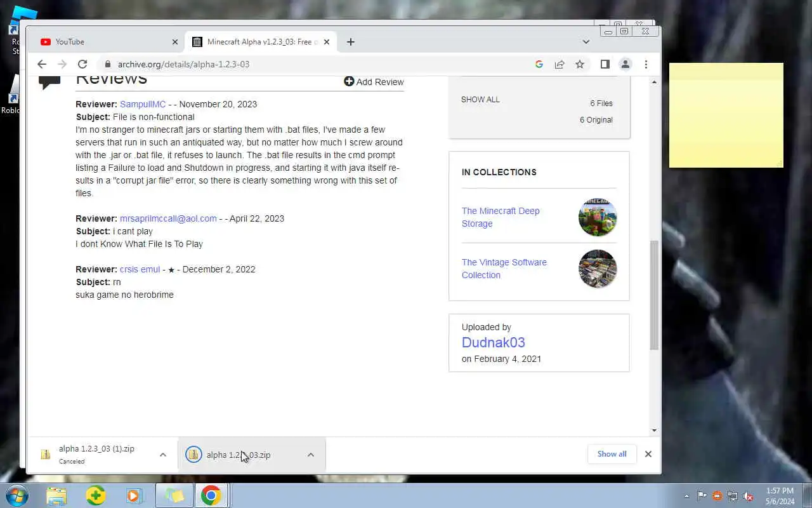This screenshot has width=812, height=508.
Task: Close the YouTube tab
Action: [175, 42]
